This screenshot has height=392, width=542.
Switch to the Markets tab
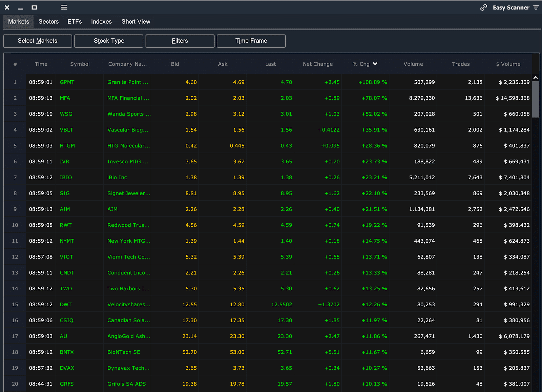click(19, 22)
